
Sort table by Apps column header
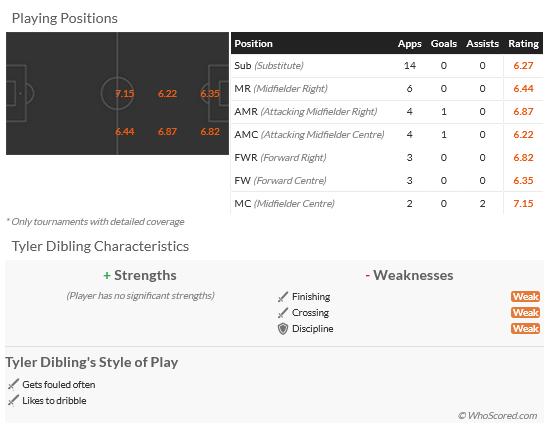pos(409,43)
